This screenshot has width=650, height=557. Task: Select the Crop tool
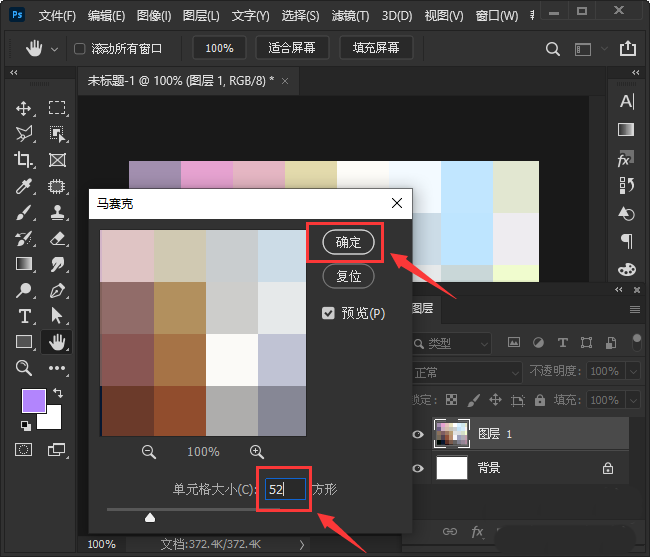coord(25,160)
